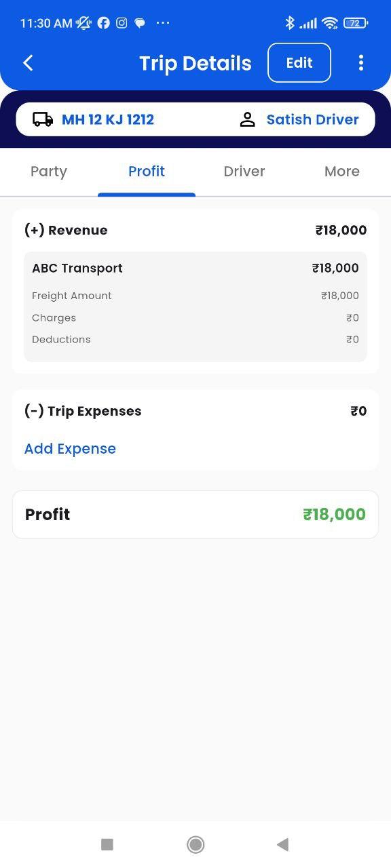Tap the Facebook icon in the status bar
This screenshot has height=868, width=391.
[x=103, y=22]
